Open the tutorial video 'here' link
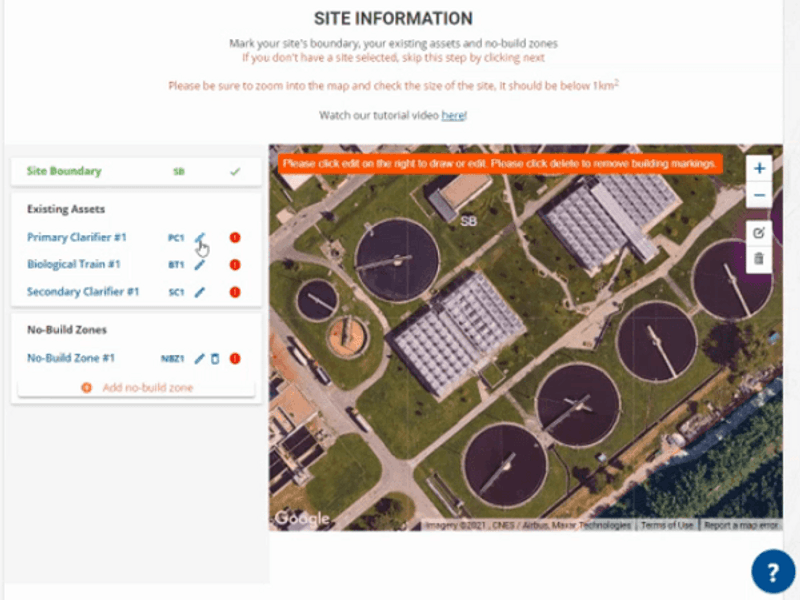 [x=452, y=116]
